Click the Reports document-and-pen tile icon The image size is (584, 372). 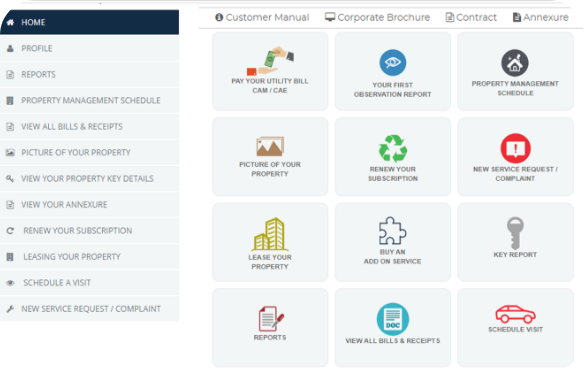[x=271, y=319]
